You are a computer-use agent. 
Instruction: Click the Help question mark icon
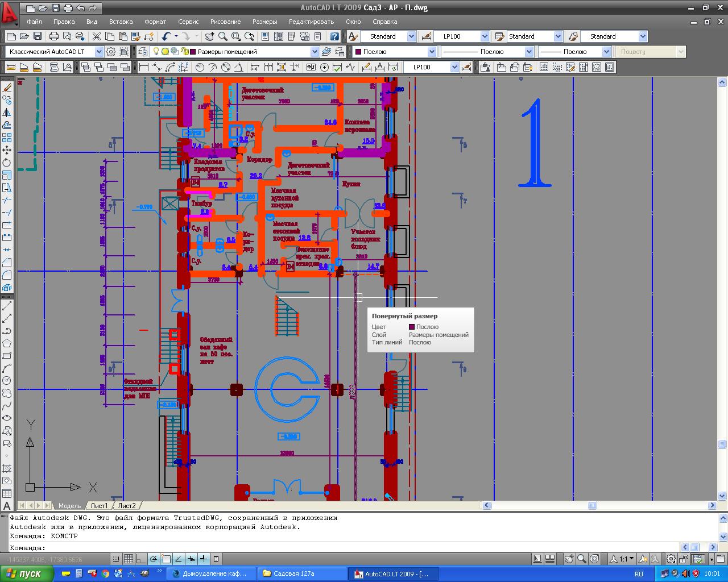click(x=334, y=36)
